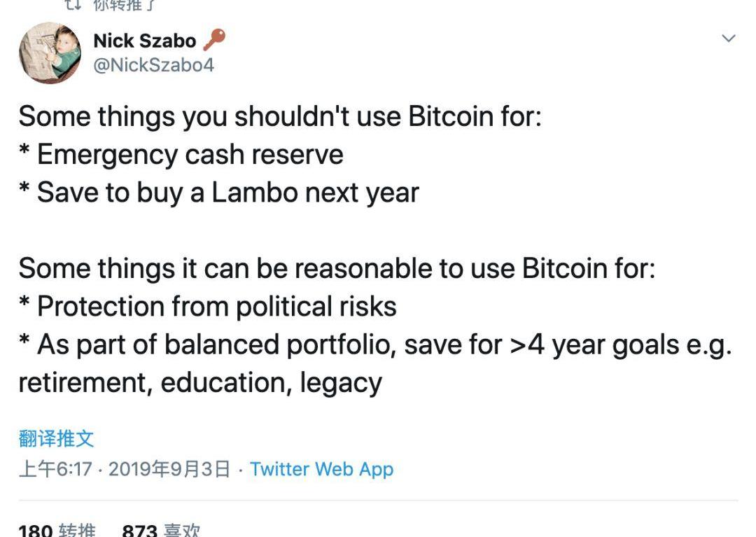756x537 pixels.
Task: Click the "As part of balanced portfolio" line
Action: pos(374,344)
